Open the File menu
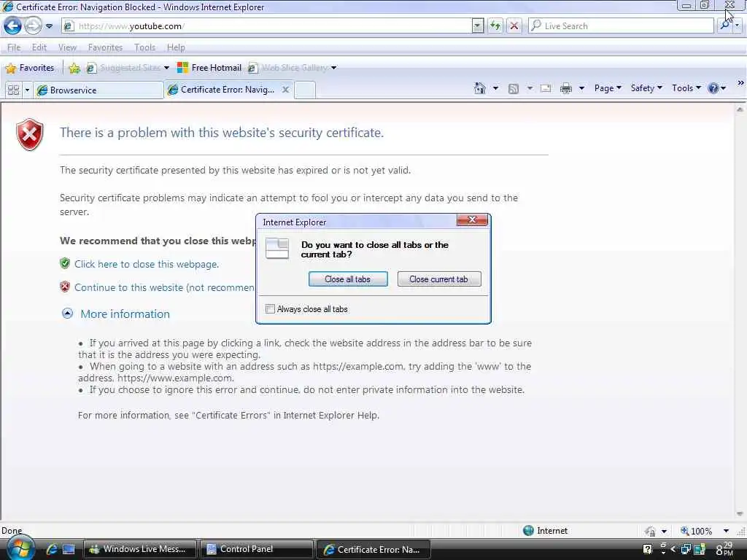Viewport: 747px width, 560px height. pos(14,47)
